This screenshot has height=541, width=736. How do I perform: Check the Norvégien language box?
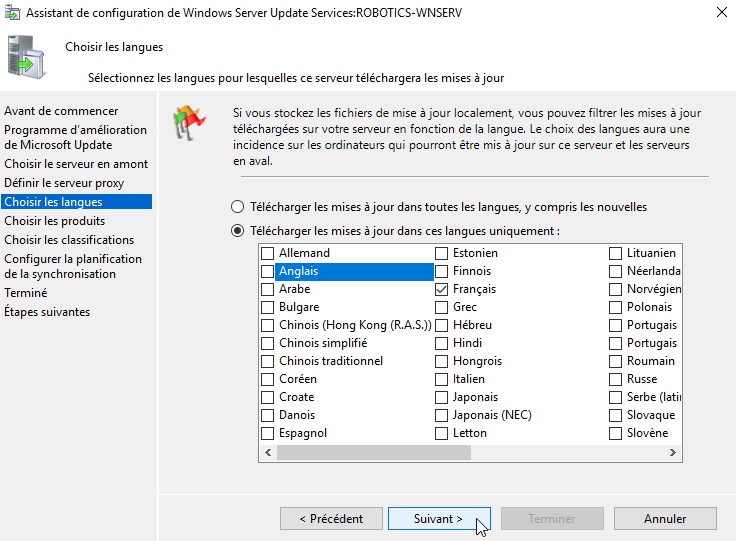coord(615,289)
